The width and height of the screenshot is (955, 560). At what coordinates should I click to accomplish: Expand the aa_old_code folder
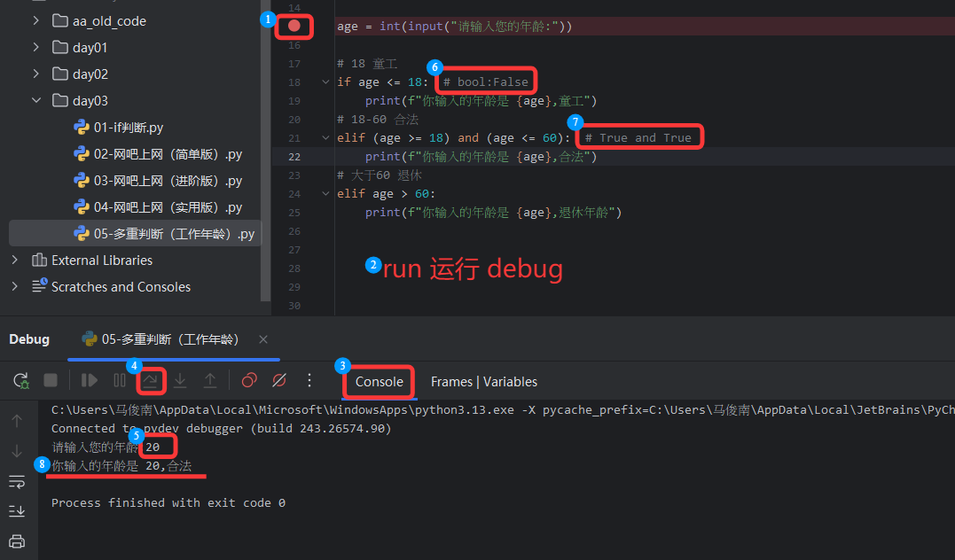pos(36,20)
